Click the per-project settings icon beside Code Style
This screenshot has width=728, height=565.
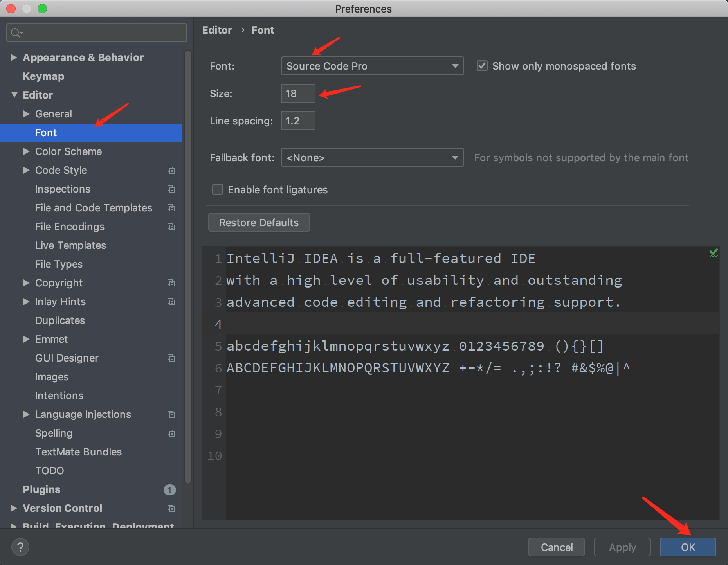pyautogui.click(x=171, y=170)
